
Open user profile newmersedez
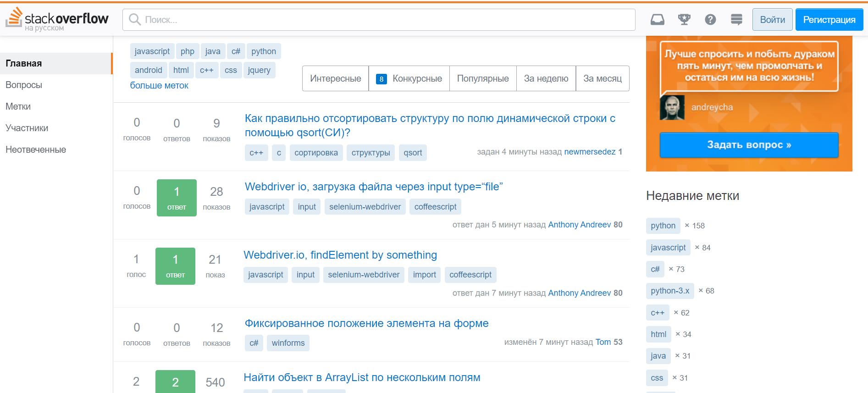590,152
